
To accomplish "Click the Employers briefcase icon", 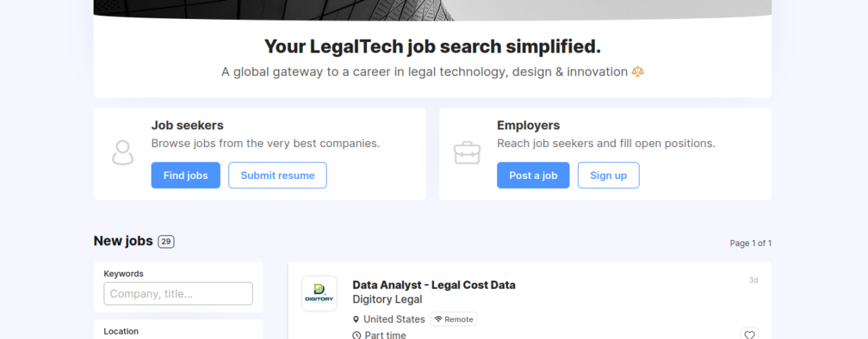I will click(x=467, y=153).
